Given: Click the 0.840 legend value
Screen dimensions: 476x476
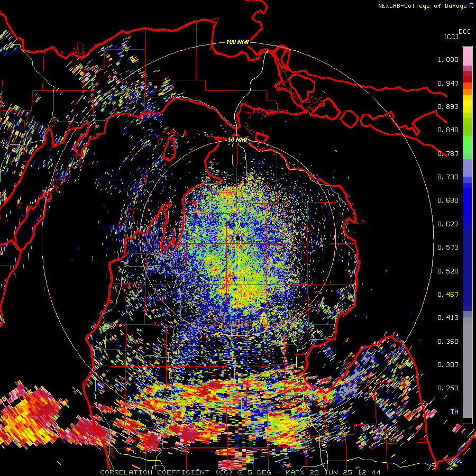Looking at the screenshot, I should (x=448, y=130).
